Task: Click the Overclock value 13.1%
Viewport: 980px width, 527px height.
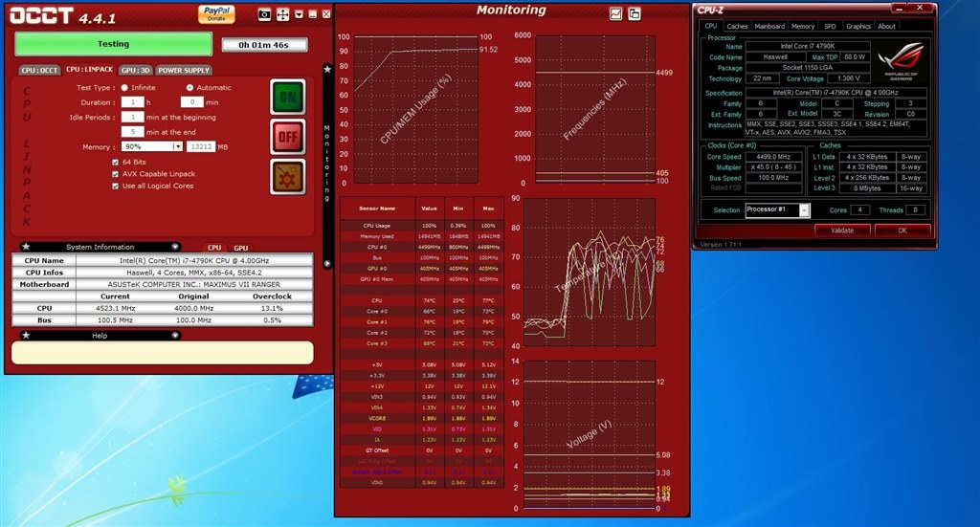Action: tap(273, 308)
